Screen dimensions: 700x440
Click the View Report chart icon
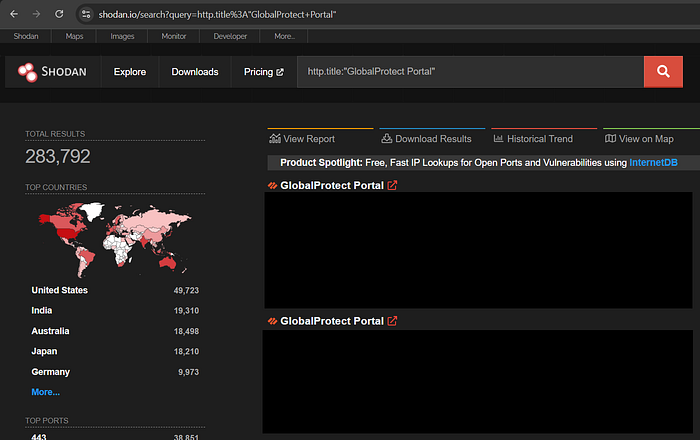pyautogui.click(x=275, y=138)
